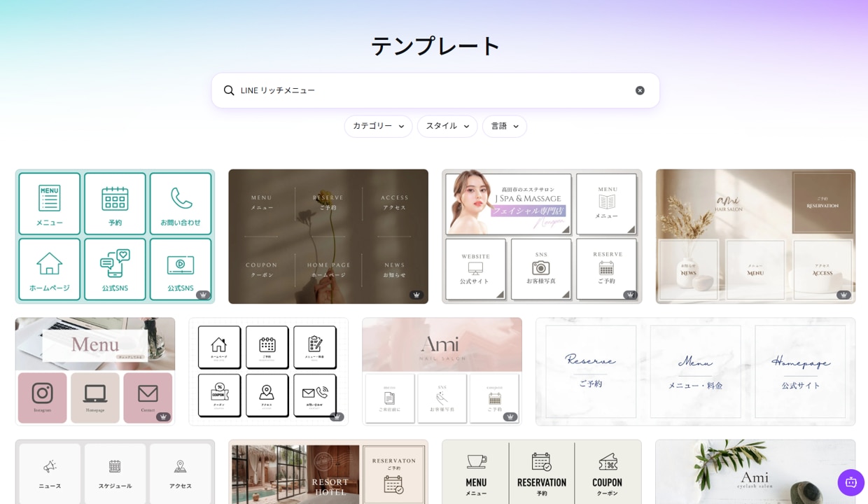This screenshot has height=504, width=868.
Task: Click crown badge on Ami Hair Salon template
Action: tap(843, 295)
